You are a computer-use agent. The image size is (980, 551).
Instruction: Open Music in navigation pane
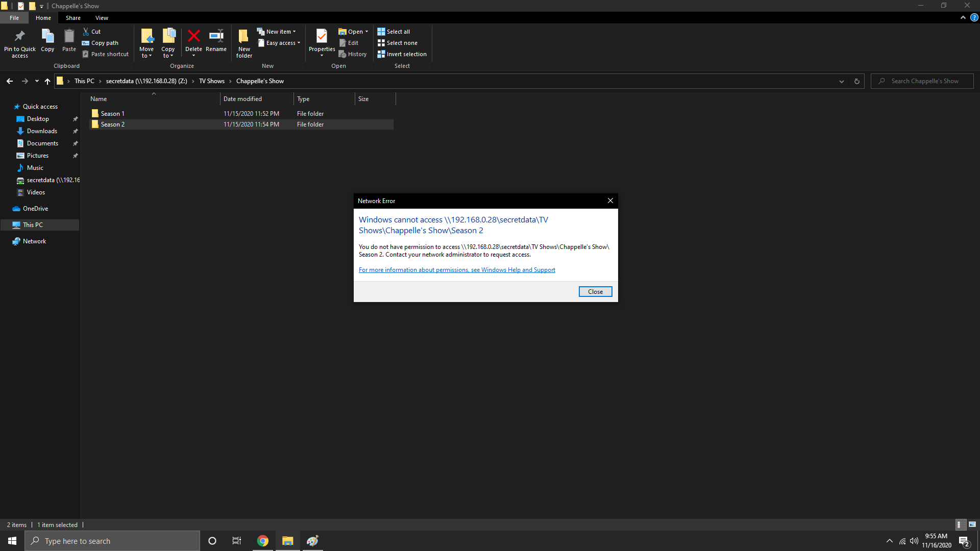35,168
